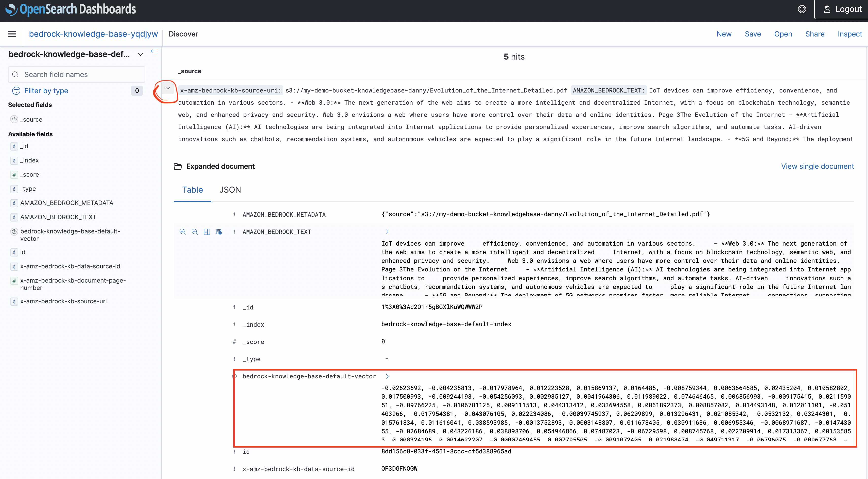Select bedrock-knowledge-base-default-vector in Available fields
Image resolution: width=868 pixels, height=479 pixels.
pyautogui.click(x=70, y=235)
